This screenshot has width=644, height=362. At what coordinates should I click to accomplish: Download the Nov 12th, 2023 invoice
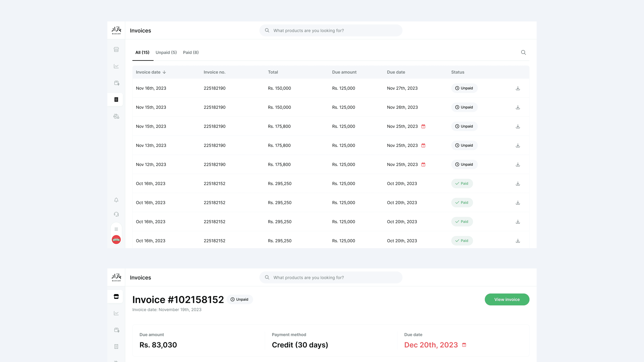[518, 164]
